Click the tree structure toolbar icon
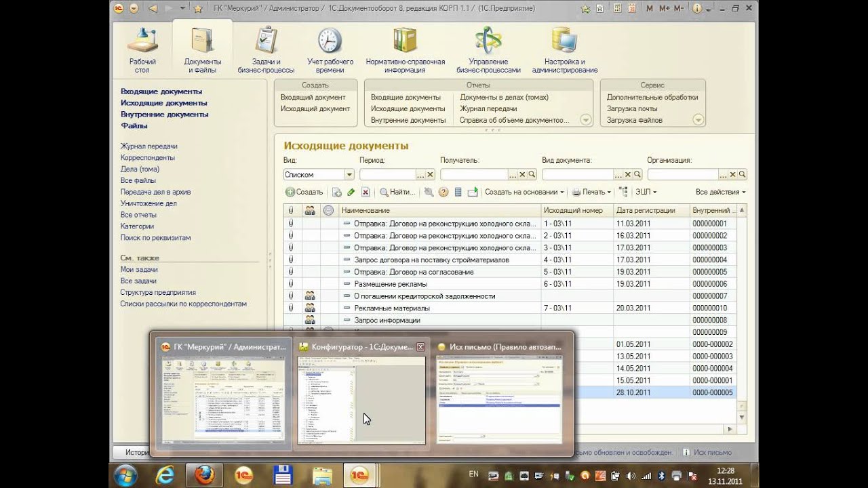This screenshot has width=868, height=488. click(624, 192)
